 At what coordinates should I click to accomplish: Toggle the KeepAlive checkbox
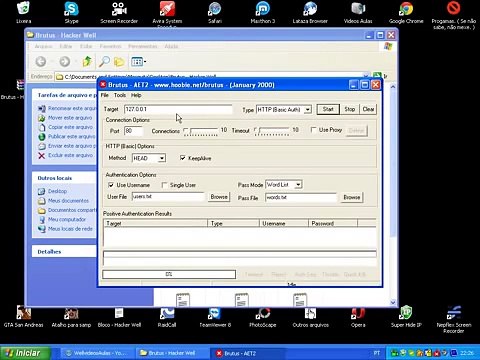182,158
